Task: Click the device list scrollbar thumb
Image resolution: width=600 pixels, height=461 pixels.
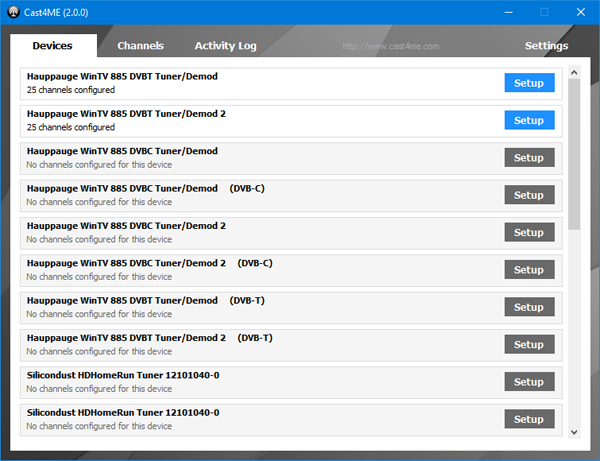Action: point(574,154)
